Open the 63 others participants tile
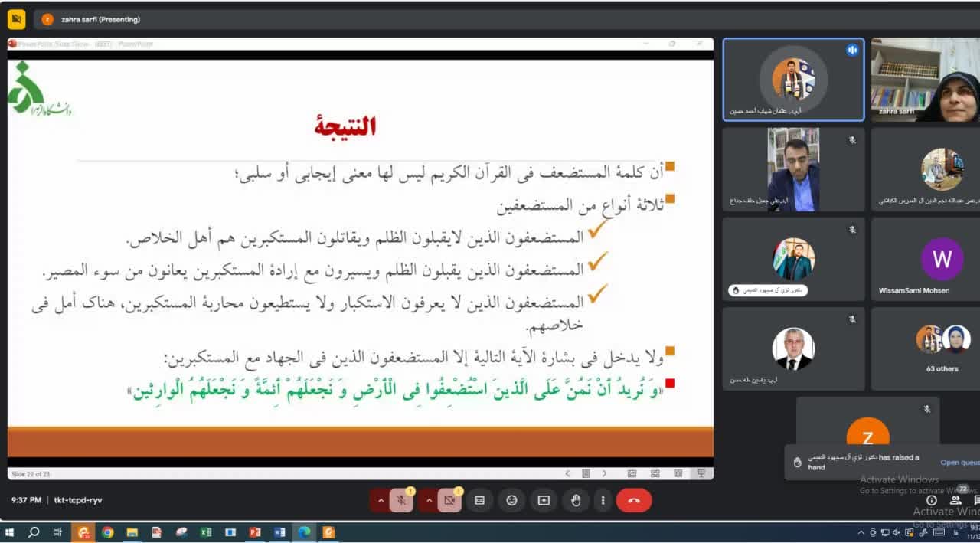The image size is (980, 543). (925, 348)
